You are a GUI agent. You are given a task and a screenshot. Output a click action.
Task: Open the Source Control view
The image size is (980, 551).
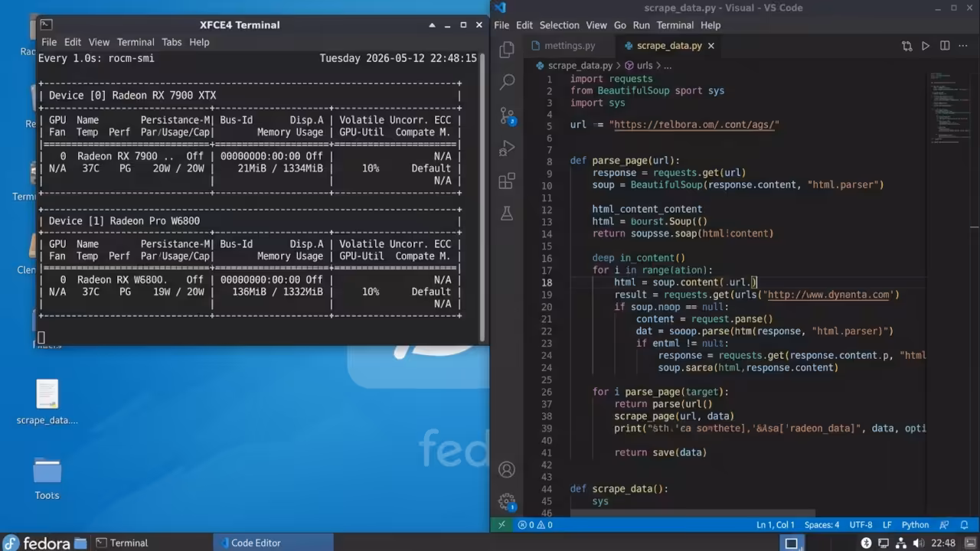pyautogui.click(x=507, y=116)
